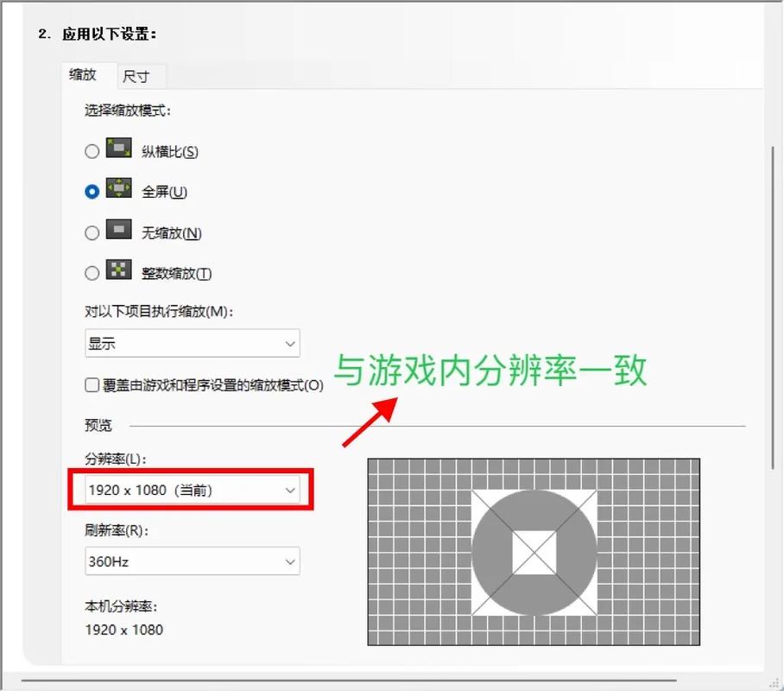Click the 纵横比 aspect ratio mode icon
784x691 pixels.
pyautogui.click(x=118, y=148)
